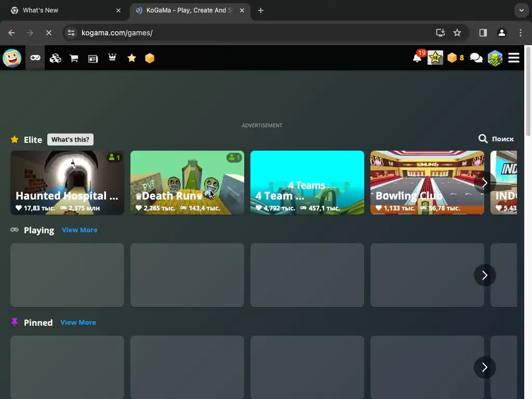Switch to the KoGaMa browser tab
The image size is (532, 399).
(190, 10)
